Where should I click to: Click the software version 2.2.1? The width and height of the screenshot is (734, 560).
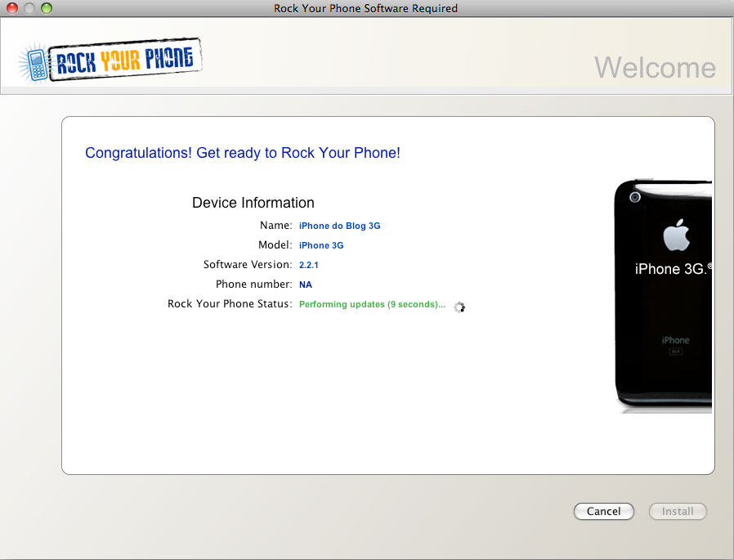[x=308, y=265]
